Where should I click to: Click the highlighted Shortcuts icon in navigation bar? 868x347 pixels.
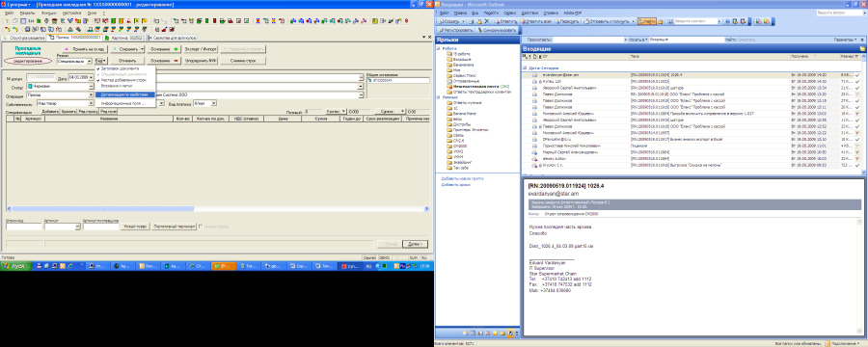coord(510,334)
